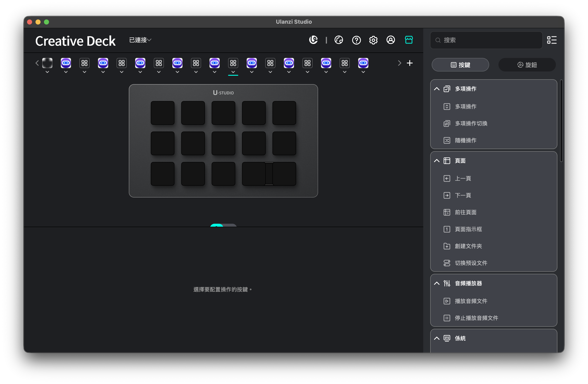Viewport: 588px width, 384px height.
Task: Select the 下一頁 next page icon
Action: click(446, 195)
